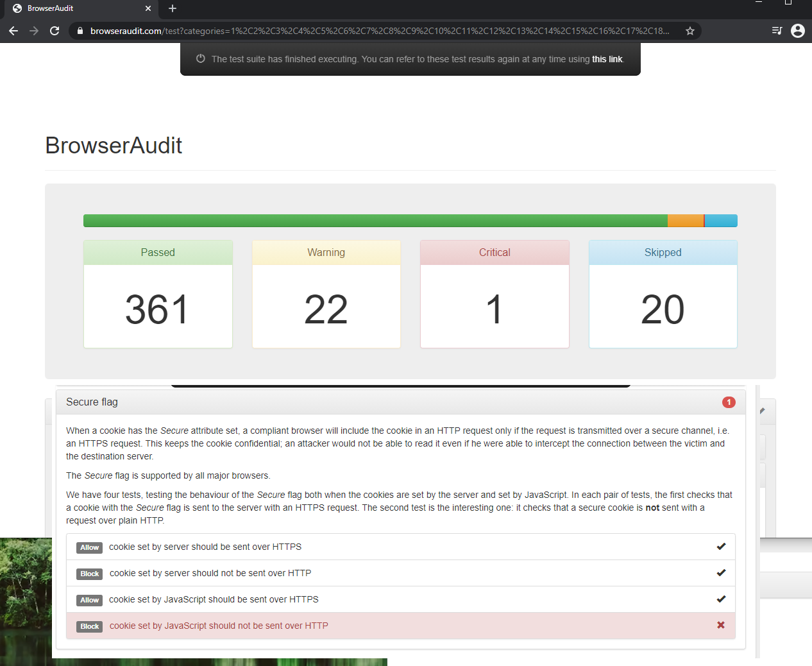Click the 'We have four tests' paragraph

[x=399, y=508]
